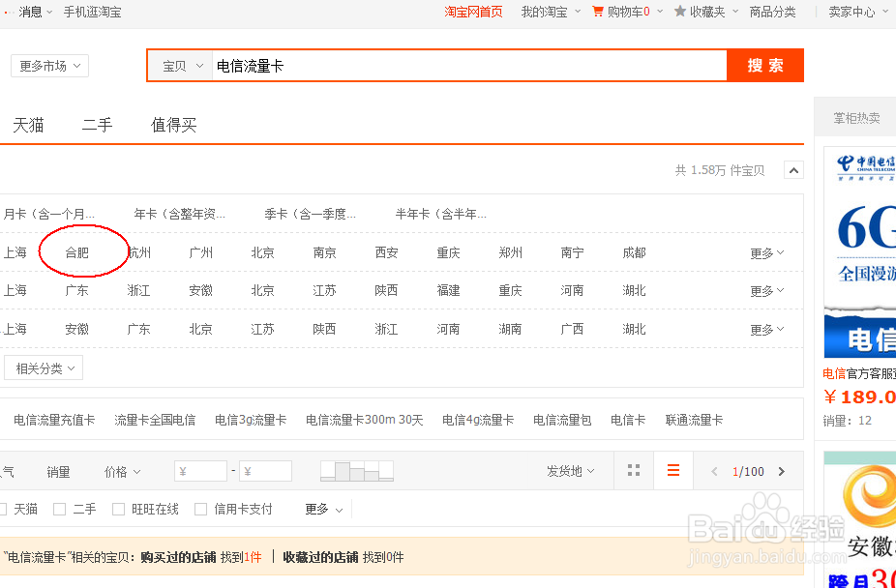Select 成都 city filter
Screen dimensions: 896x588
[635, 252]
